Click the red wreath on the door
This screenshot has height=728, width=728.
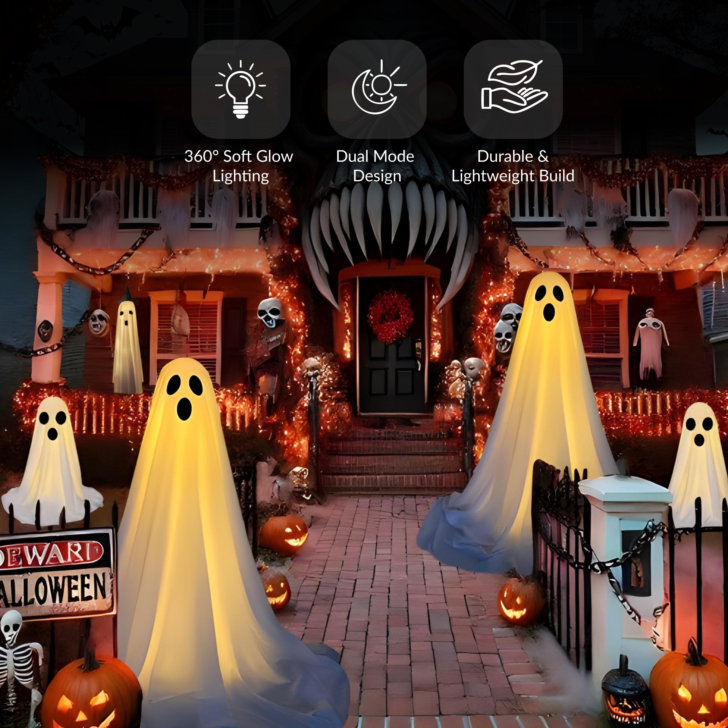click(390, 317)
